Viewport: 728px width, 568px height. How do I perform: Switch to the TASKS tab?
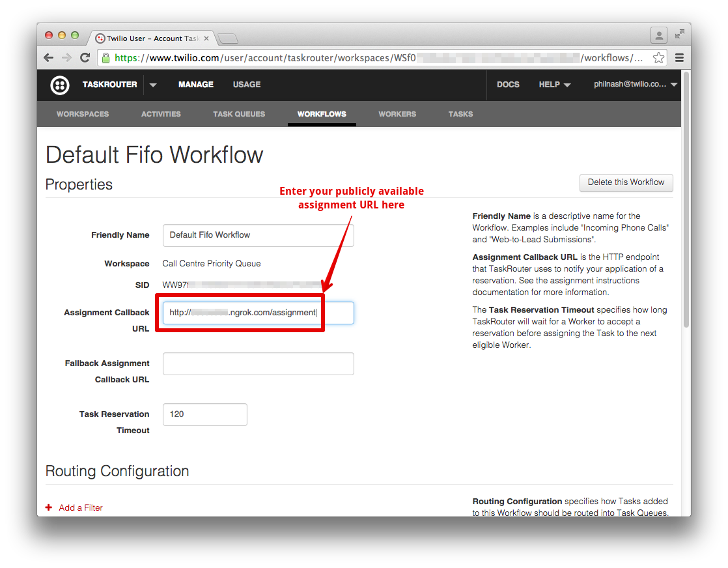(x=460, y=114)
